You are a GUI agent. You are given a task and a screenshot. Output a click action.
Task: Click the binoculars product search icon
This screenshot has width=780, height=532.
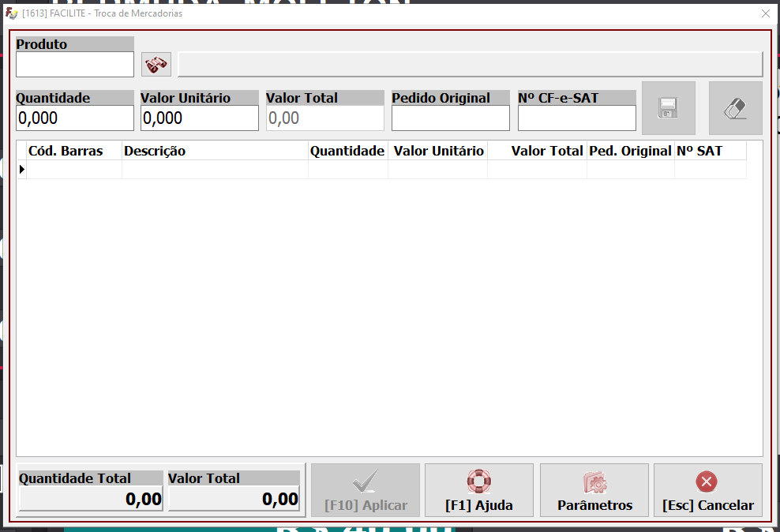[x=156, y=65]
